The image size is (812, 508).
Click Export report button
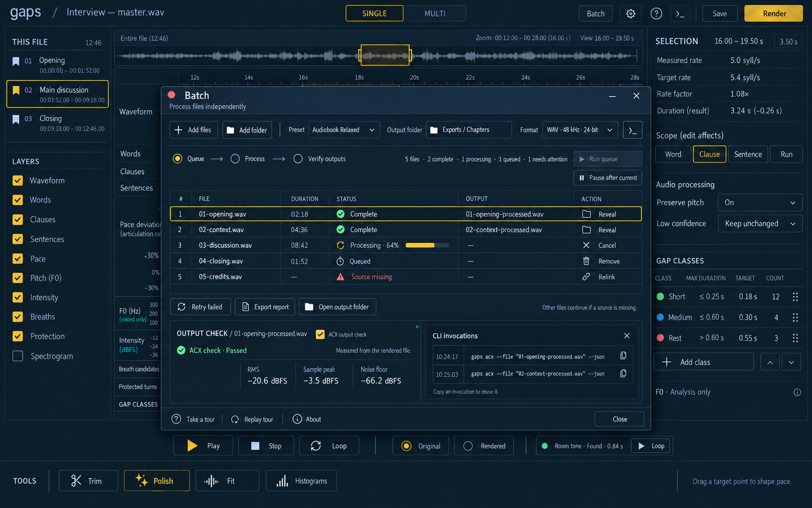pyautogui.click(x=265, y=307)
